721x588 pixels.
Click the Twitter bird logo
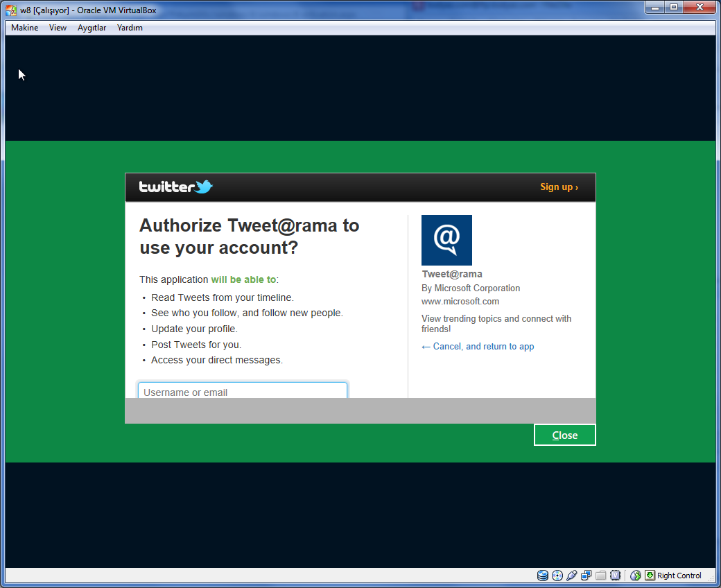tap(204, 187)
